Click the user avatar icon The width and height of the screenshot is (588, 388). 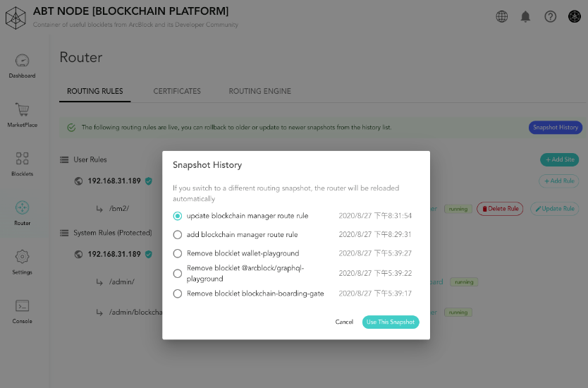(574, 16)
